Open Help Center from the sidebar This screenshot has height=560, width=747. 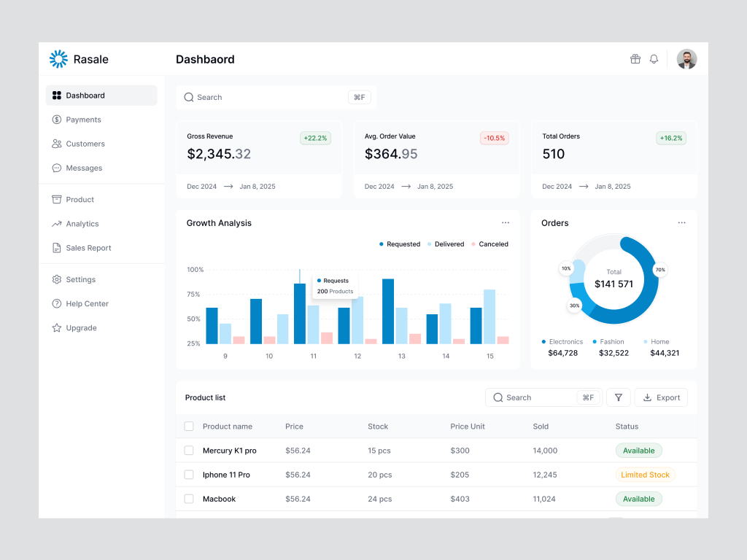click(x=86, y=303)
